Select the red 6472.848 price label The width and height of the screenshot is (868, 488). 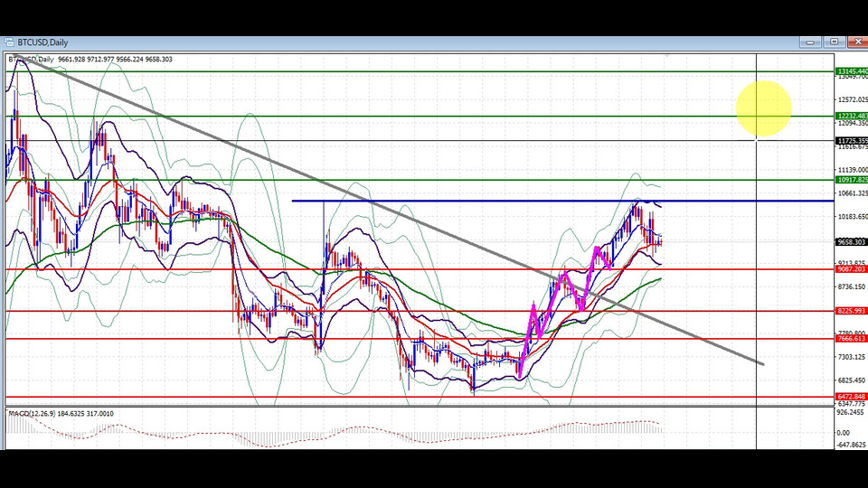tap(852, 397)
